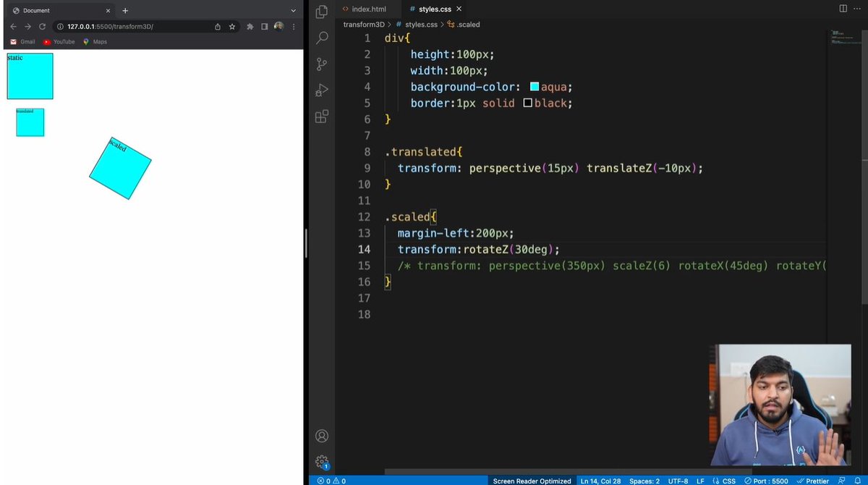Screen dimensions: 868x485
Task: Click the browser reload button
Action: pyautogui.click(x=42, y=26)
